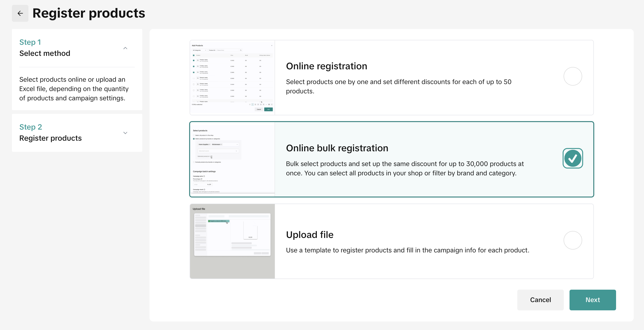Select the Upload file radio button
The width and height of the screenshot is (644, 330).
pyautogui.click(x=573, y=240)
